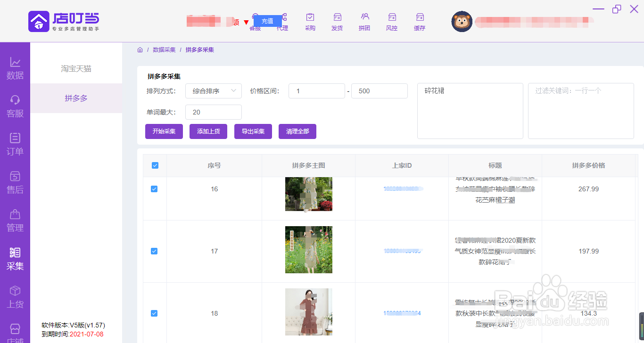Open product thumbnail in row 18

tap(309, 312)
